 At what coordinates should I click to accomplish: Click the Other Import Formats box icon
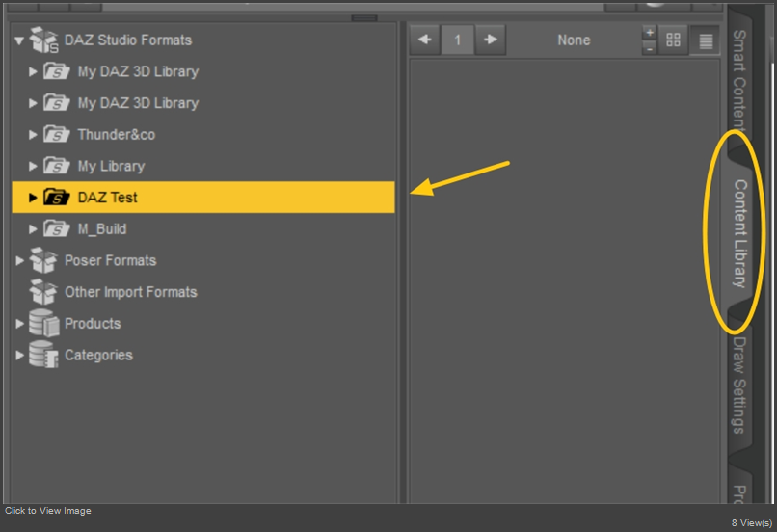[x=43, y=292]
